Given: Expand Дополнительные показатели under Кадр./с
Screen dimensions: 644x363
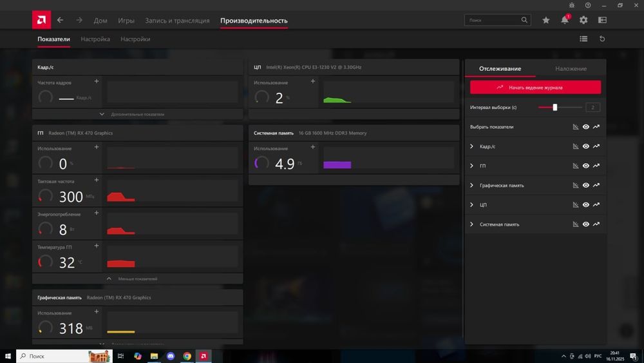Looking at the screenshot, I should [x=138, y=114].
